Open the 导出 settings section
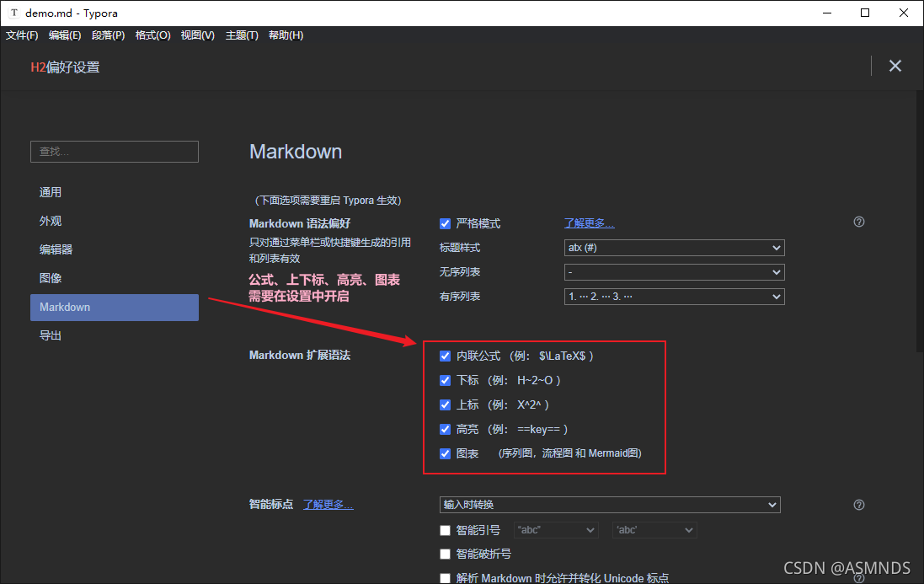 click(x=51, y=335)
